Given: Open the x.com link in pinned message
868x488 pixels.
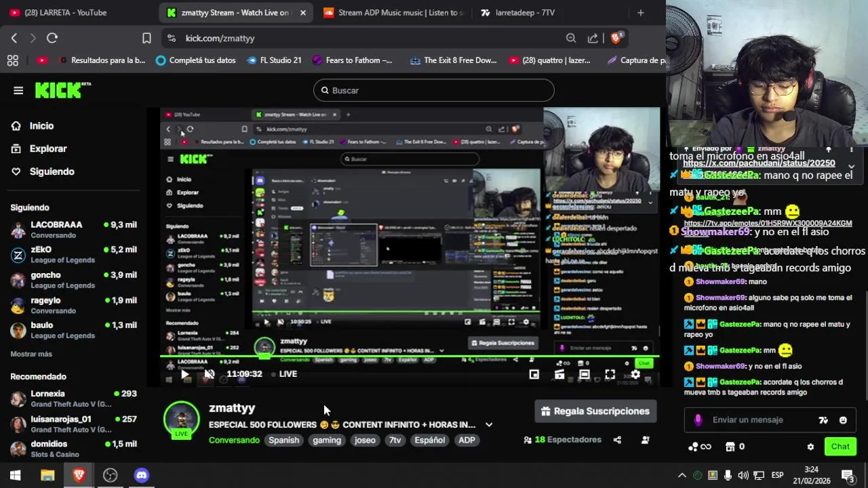Looking at the screenshot, I should (x=759, y=163).
